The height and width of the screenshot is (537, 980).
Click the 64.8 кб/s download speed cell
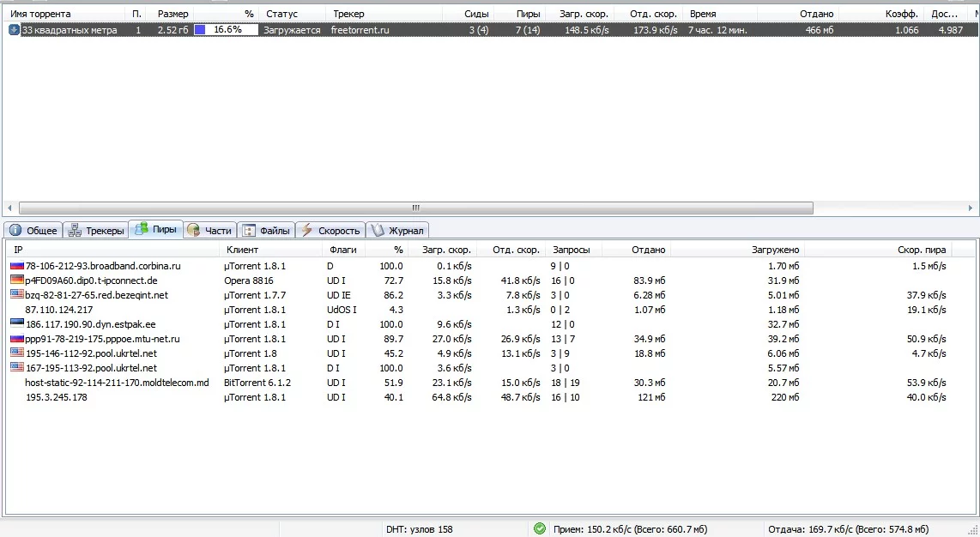pos(452,397)
